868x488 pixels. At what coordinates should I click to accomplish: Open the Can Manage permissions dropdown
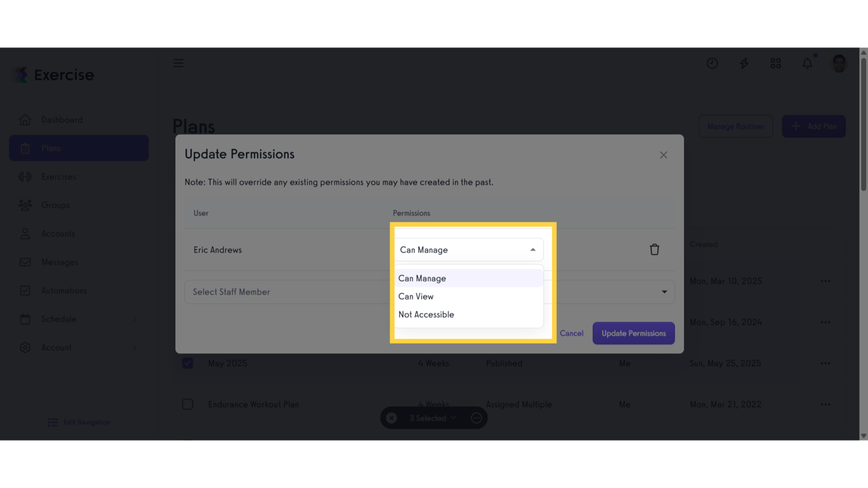coord(469,250)
